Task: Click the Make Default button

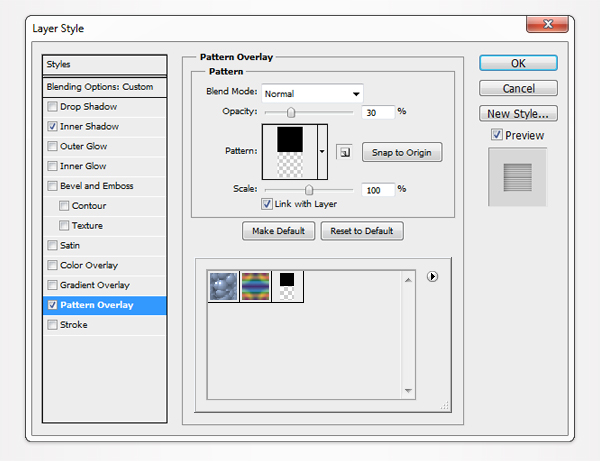Action: pos(279,231)
